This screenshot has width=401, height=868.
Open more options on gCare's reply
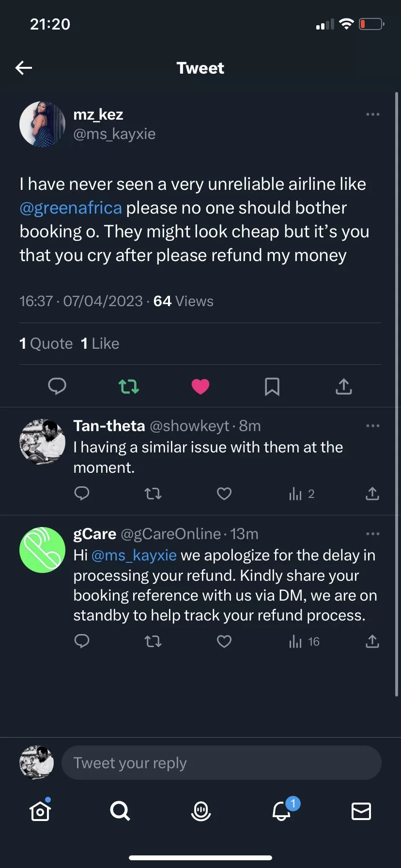click(x=372, y=534)
